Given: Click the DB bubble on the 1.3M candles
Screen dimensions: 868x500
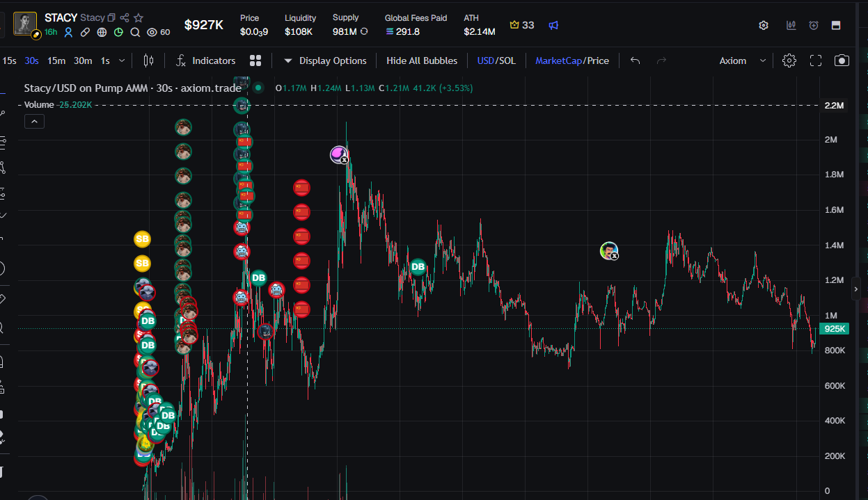Looking at the screenshot, I should coord(418,266).
